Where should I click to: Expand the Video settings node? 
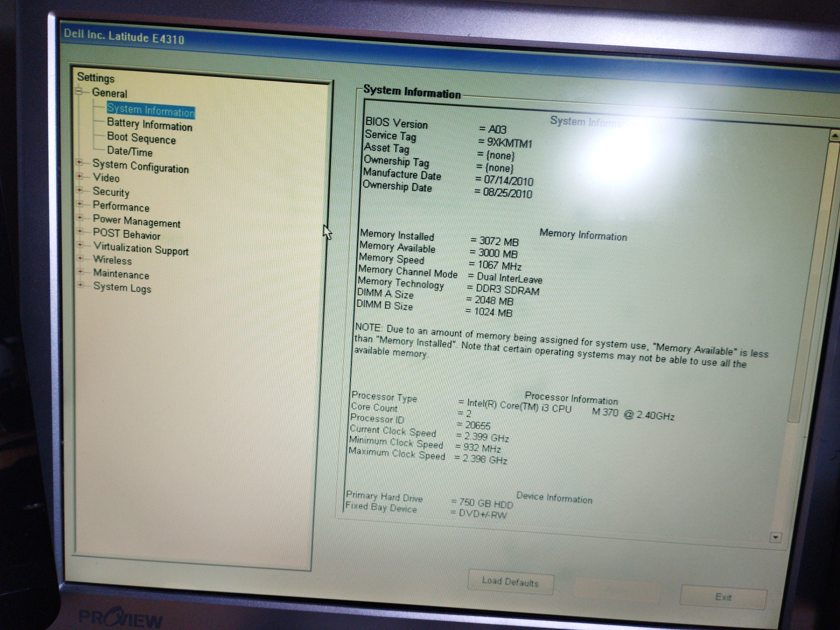(x=80, y=176)
